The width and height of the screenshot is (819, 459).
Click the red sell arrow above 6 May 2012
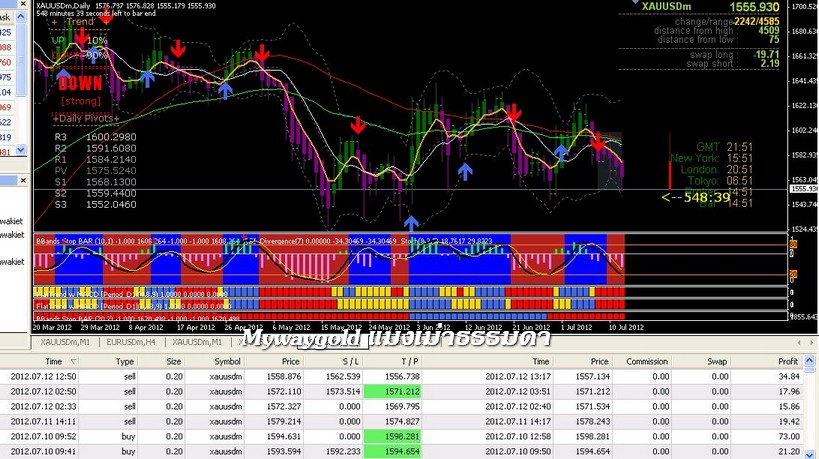261,52
